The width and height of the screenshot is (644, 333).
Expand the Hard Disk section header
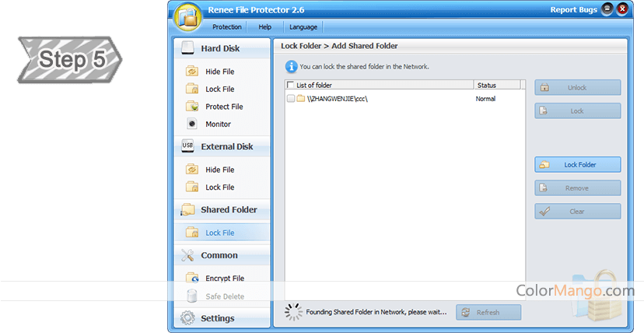[x=221, y=48]
